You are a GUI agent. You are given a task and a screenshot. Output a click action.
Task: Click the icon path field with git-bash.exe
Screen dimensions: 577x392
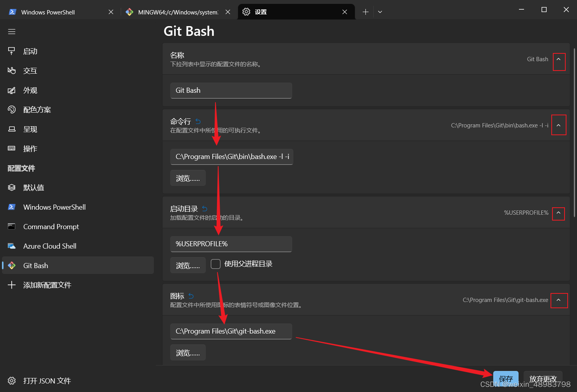pos(231,331)
